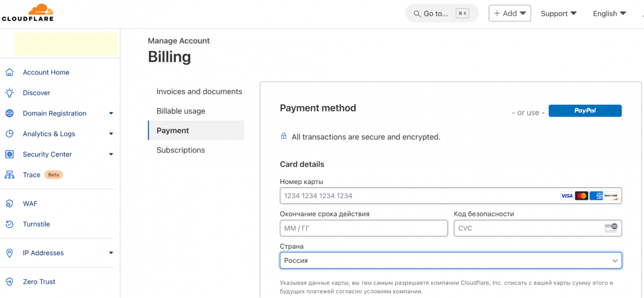Viewport: 644px width, 298px height.
Task: Click the Visa card logo
Action: [x=567, y=196]
